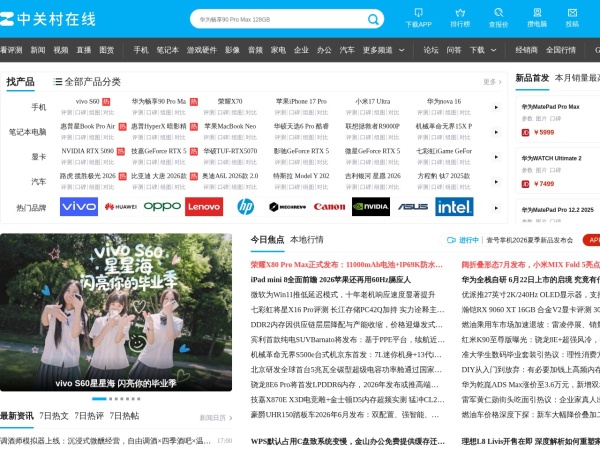Open 华为MatePad Pro Max product link
Image resolution: width=600 pixels, height=450 pixels.
[551, 107]
